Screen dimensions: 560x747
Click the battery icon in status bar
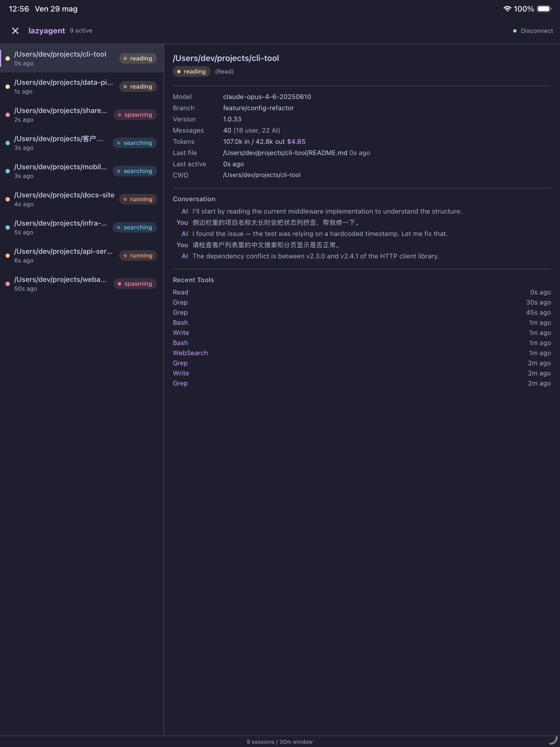coord(544,9)
